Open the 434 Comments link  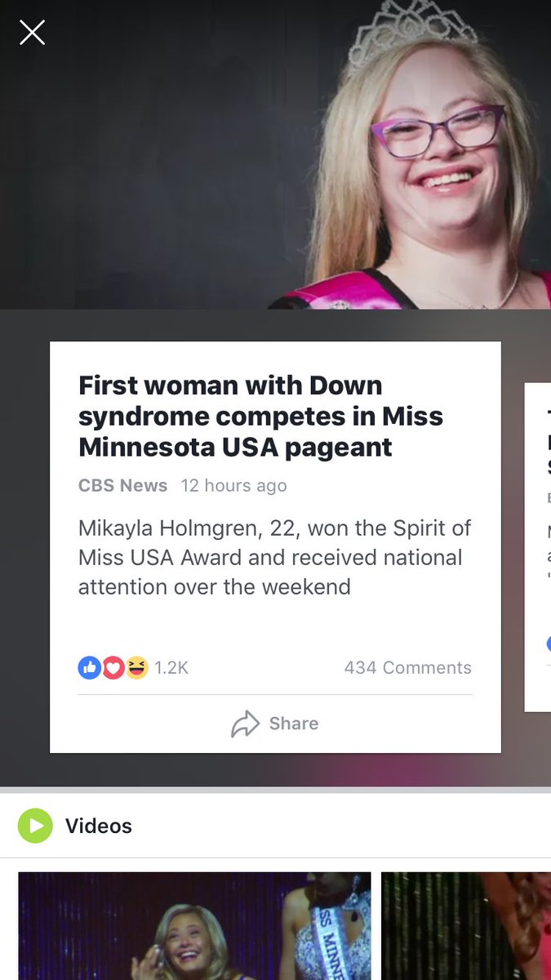pyautogui.click(x=408, y=667)
